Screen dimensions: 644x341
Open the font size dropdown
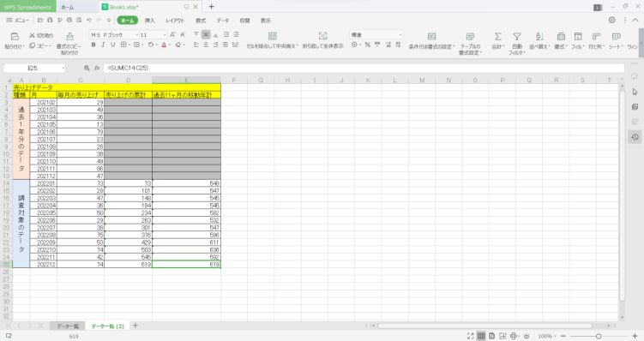point(165,35)
